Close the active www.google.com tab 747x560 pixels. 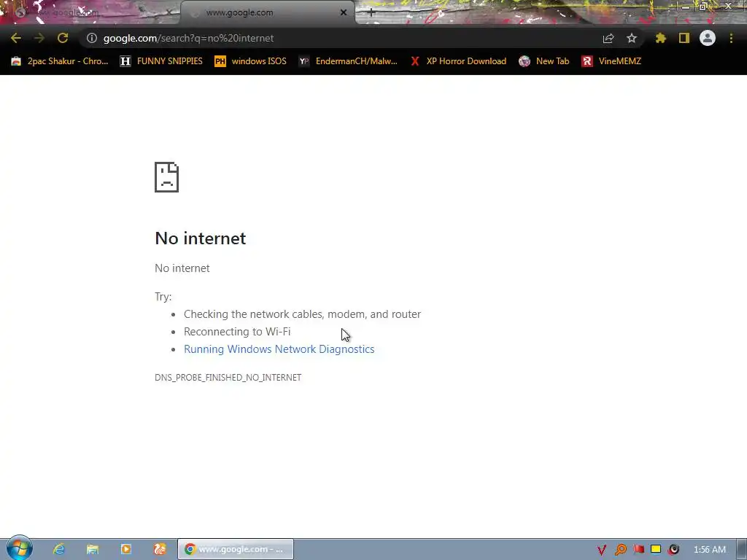click(344, 13)
